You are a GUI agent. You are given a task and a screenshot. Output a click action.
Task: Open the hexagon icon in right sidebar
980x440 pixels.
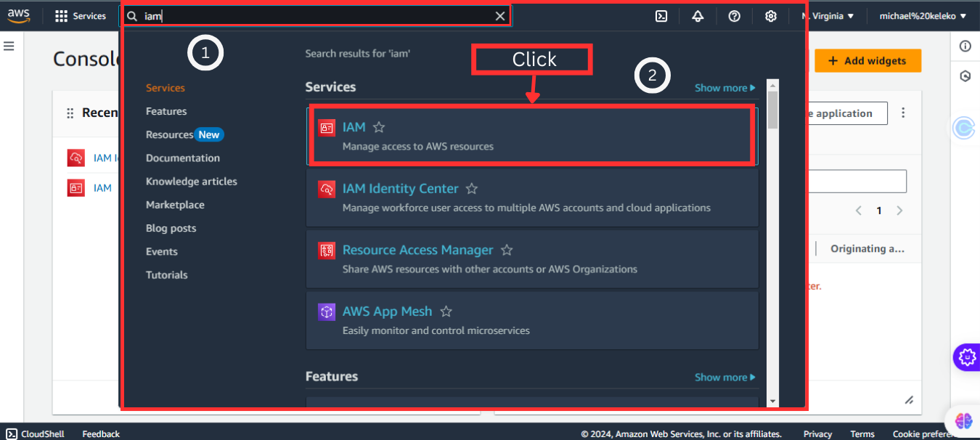(x=965, y=76)
